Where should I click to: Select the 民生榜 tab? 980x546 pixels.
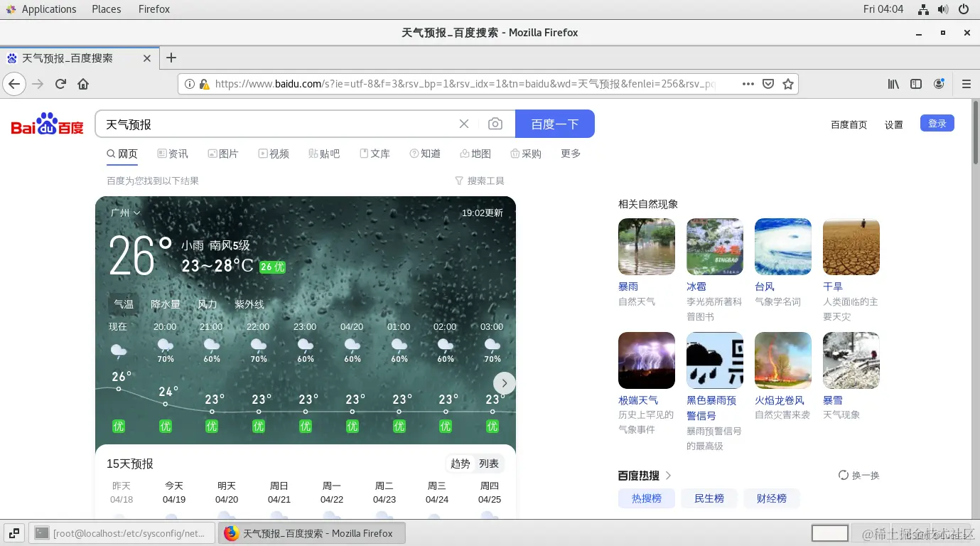pos(709,498)
